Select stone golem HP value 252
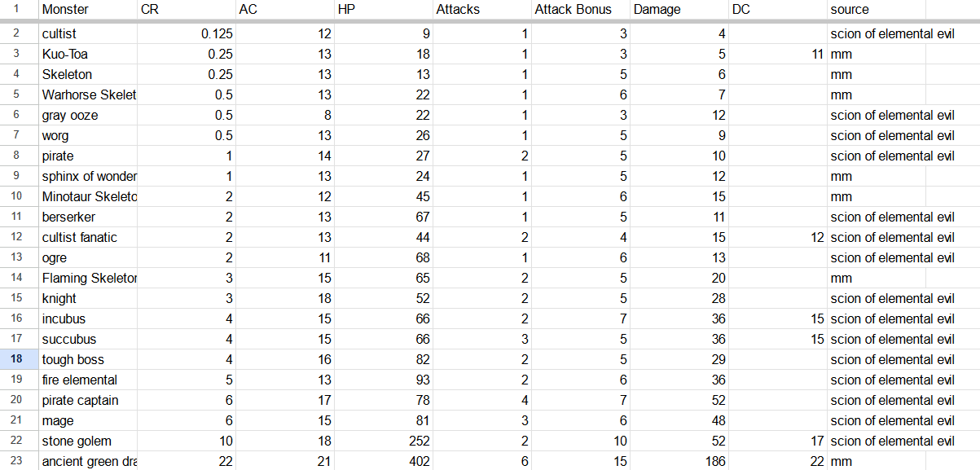This screenshot has height=470, width=980. tap(384, 441)
